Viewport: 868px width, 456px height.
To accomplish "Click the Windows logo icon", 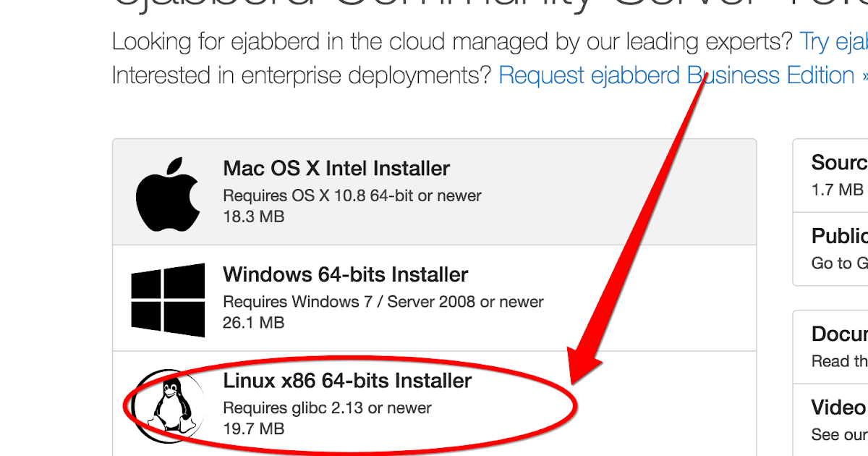I will (x=168, y=297).
